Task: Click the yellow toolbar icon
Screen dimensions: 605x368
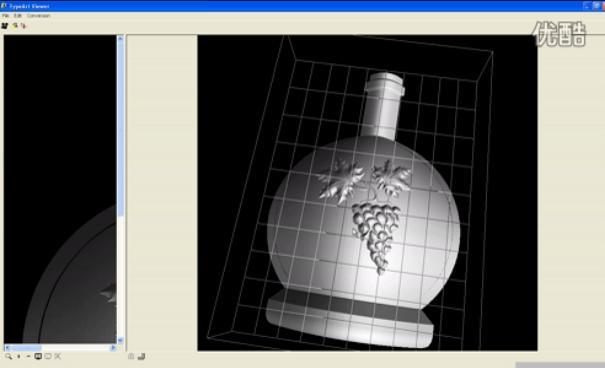Action: (x=15, y=25)
